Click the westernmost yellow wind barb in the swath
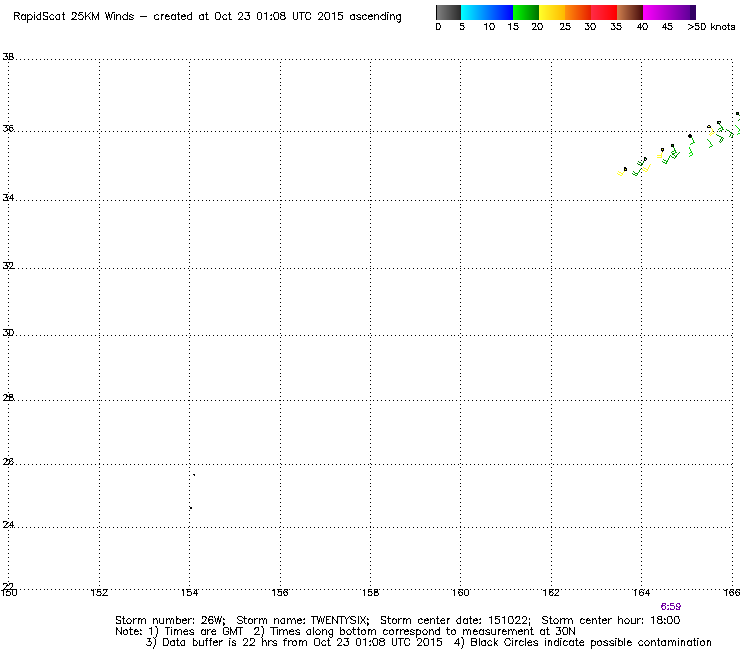Screen dimensions: 740x650 click(622, 172)
